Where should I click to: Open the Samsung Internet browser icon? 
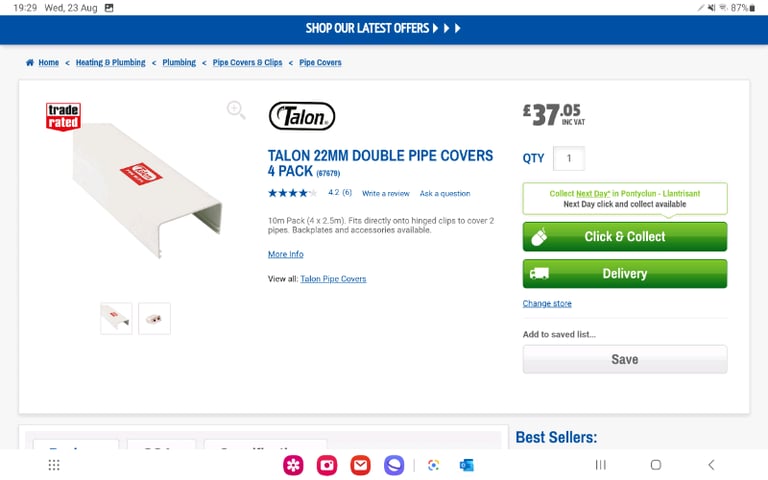(395, 465)
